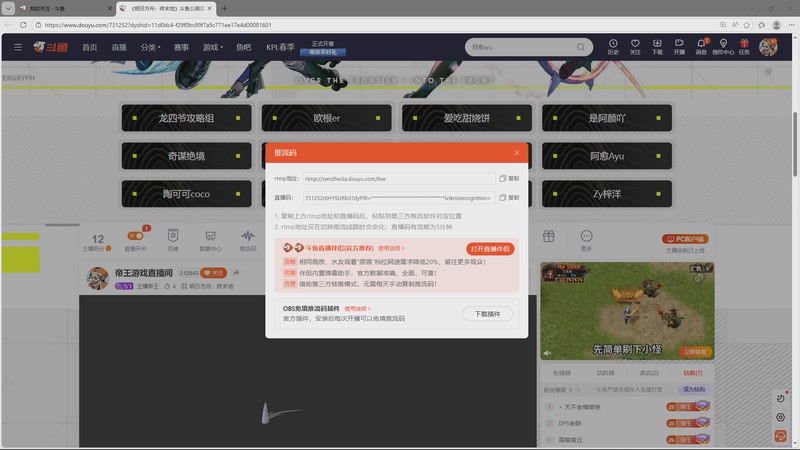
Task: Open the hamburger menu in the Douyu header
Action: click(x=18, y=47)
